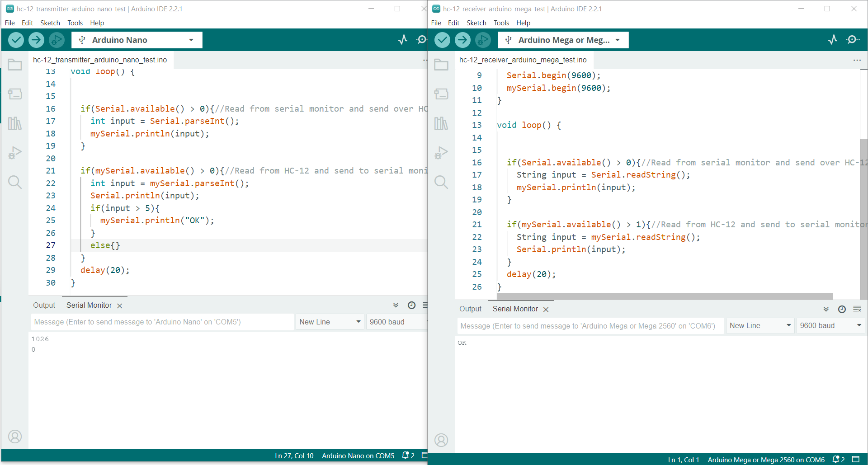Screen dimensions: 868x465
Task: Open Serial Plotter in the Mega window
Action: click(x=833, y=40)
